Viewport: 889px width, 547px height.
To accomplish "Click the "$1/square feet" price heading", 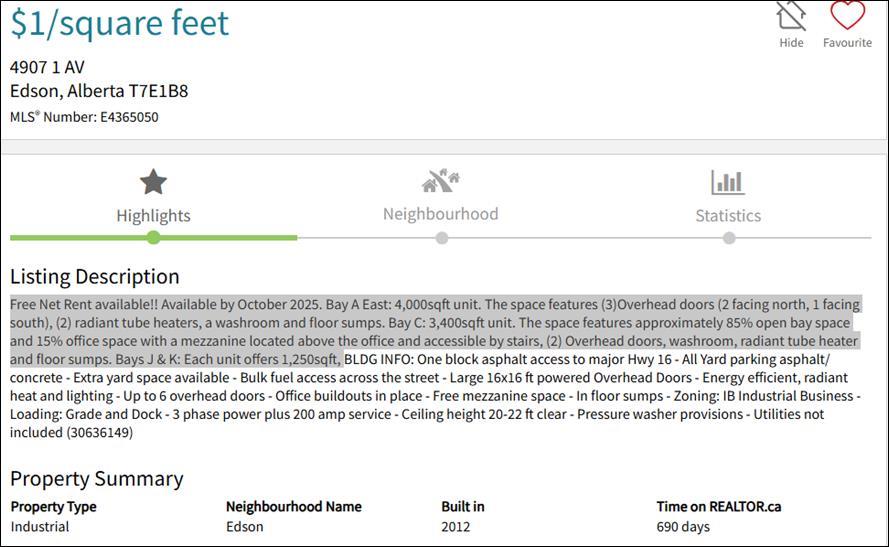I will tap(120, 22).
